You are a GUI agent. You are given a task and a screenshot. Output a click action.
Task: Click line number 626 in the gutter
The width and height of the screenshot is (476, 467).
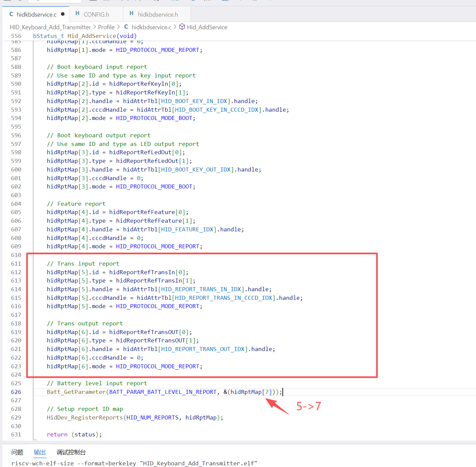16,392
